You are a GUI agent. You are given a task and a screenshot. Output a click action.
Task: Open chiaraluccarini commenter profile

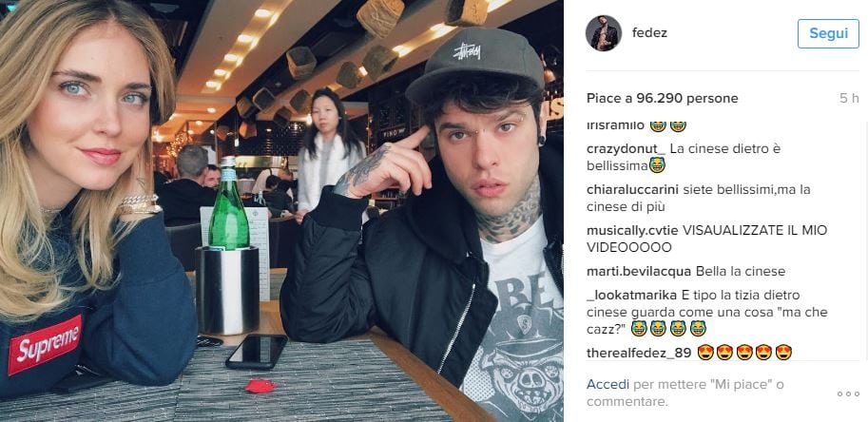pyautogui.click(x=633, y=190)
